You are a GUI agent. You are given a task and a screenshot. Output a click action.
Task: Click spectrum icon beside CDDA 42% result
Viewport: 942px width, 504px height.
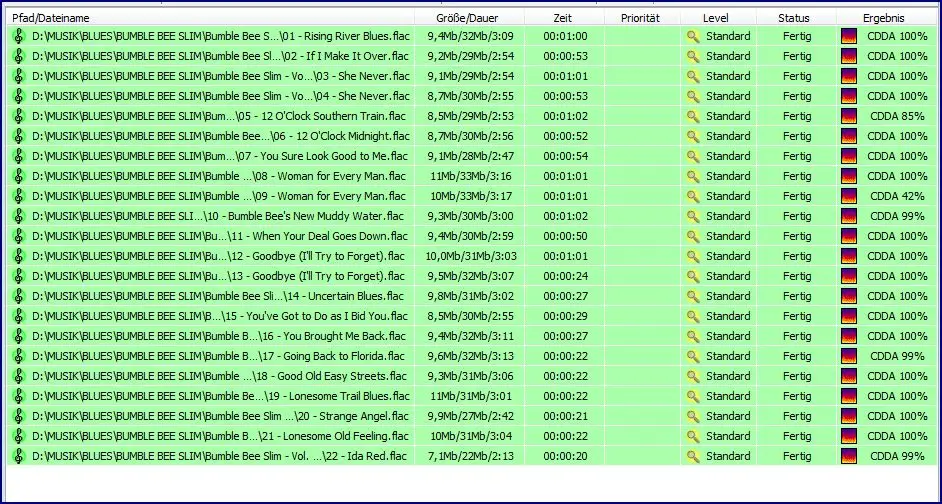click(848, 196)
